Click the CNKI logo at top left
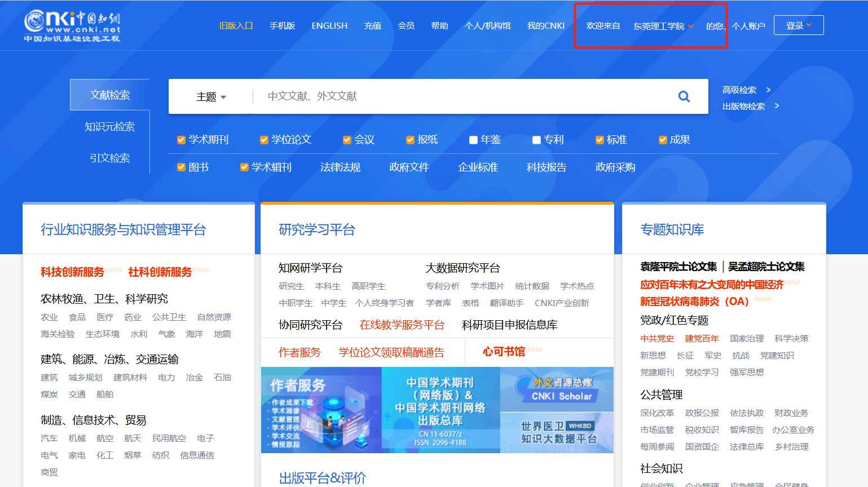This screenshot has width=868, height=487. point(72,25)
